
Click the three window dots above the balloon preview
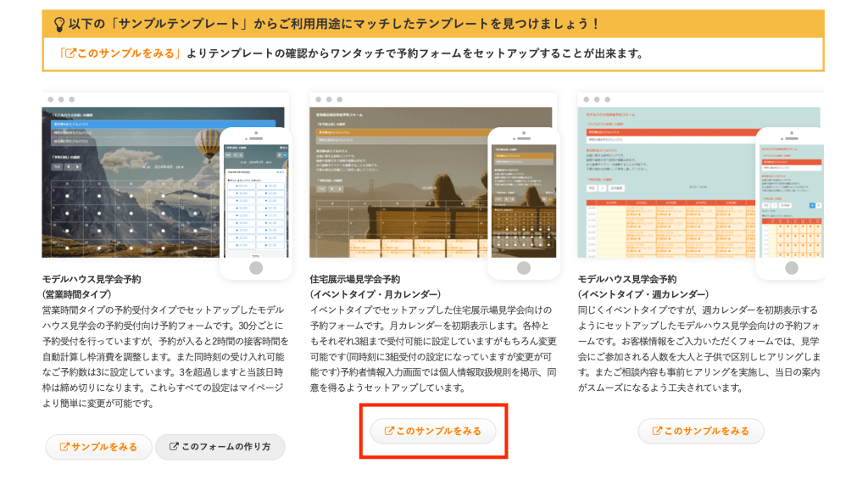point(60,99)
